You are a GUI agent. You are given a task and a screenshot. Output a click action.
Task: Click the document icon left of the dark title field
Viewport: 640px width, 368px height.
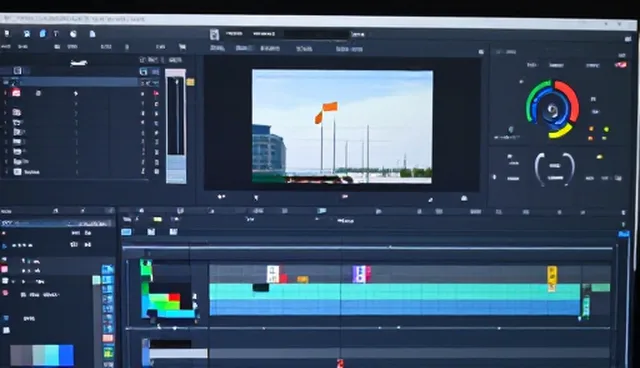(214, 34)
